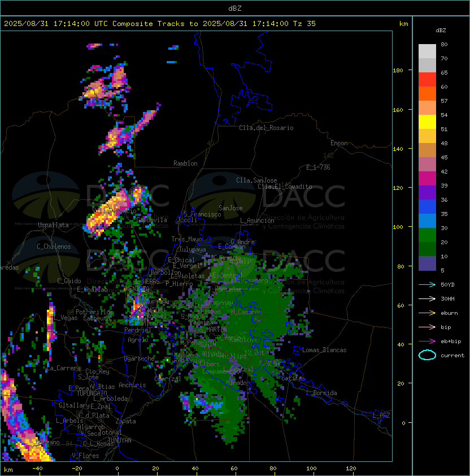Click the 'Encon' map label
Viewport: 470px width, 476px height.
click(x=339, y=143)
